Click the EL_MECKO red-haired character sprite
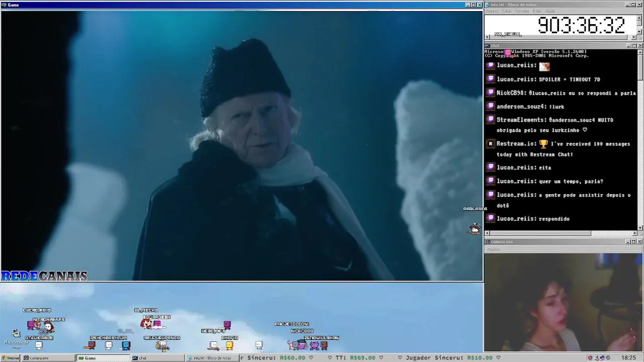644x362 pixels. click(146, 324)
